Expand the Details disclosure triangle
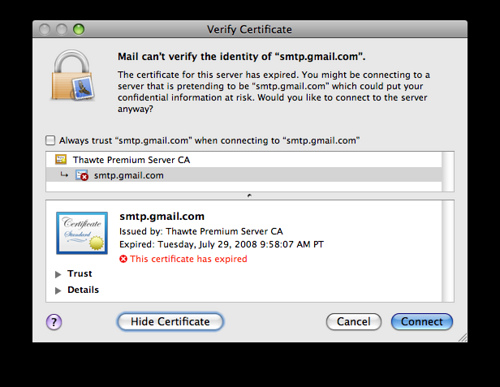Viewport: 500px width, 387px height. (58, 290)
